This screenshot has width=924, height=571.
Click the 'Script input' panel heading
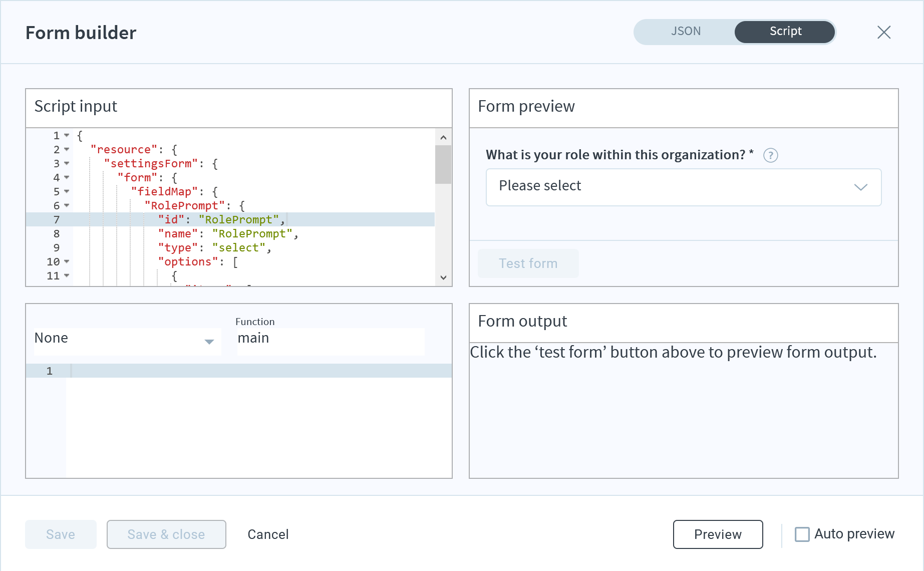[76, 107]
